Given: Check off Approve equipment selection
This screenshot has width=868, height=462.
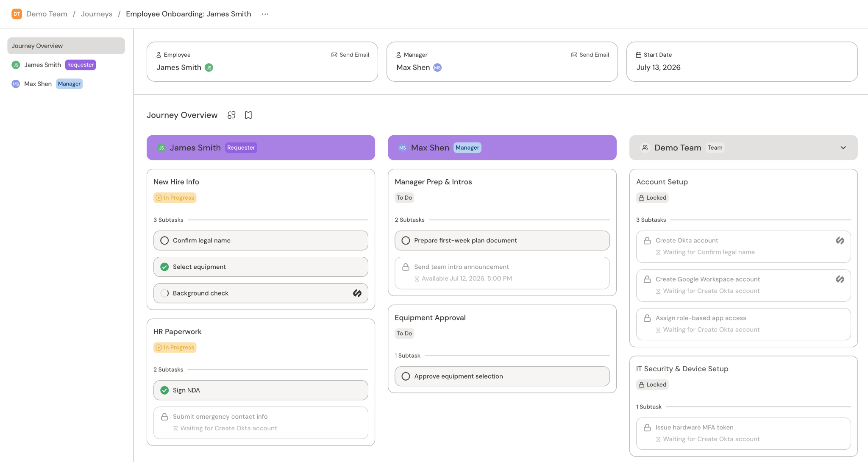Looking at the screenshot, I should (x=406, y=376).
